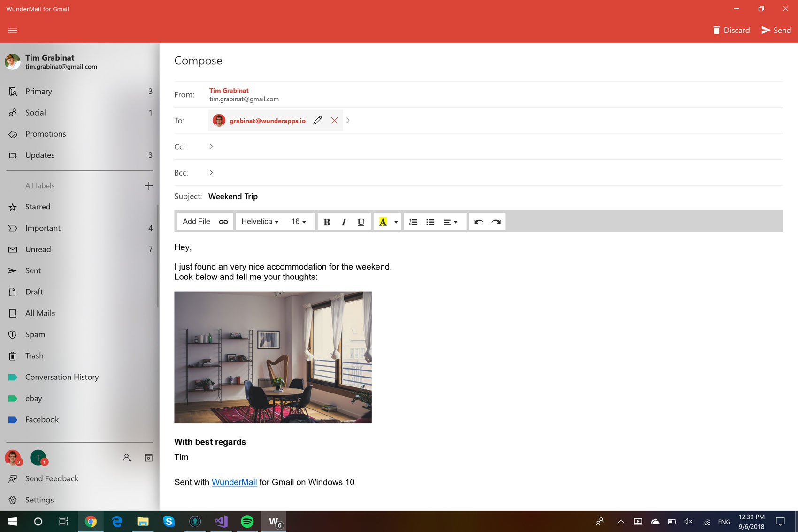Open Visual Studio from the taskbar
The height and width of the screenshot is (532, 798).
click(x=221, y=522)
